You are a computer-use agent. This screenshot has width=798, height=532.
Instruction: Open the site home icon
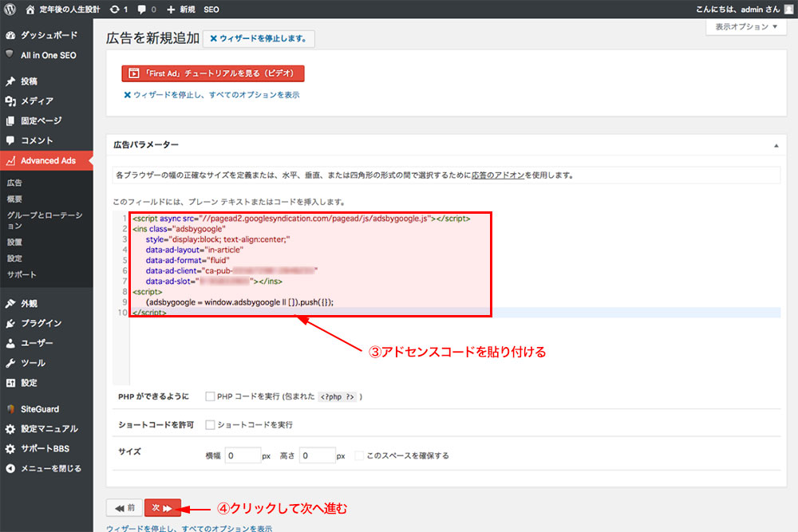coord(30,10)
